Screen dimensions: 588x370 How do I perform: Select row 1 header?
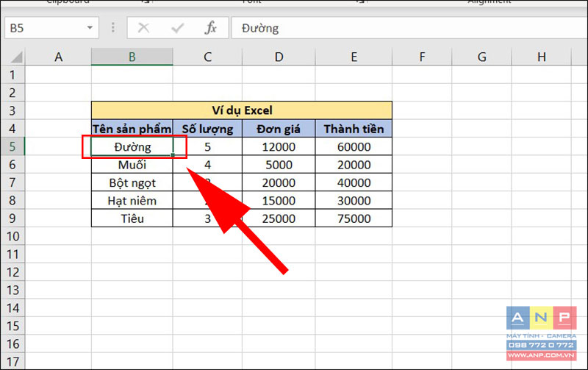pos(12,75)
